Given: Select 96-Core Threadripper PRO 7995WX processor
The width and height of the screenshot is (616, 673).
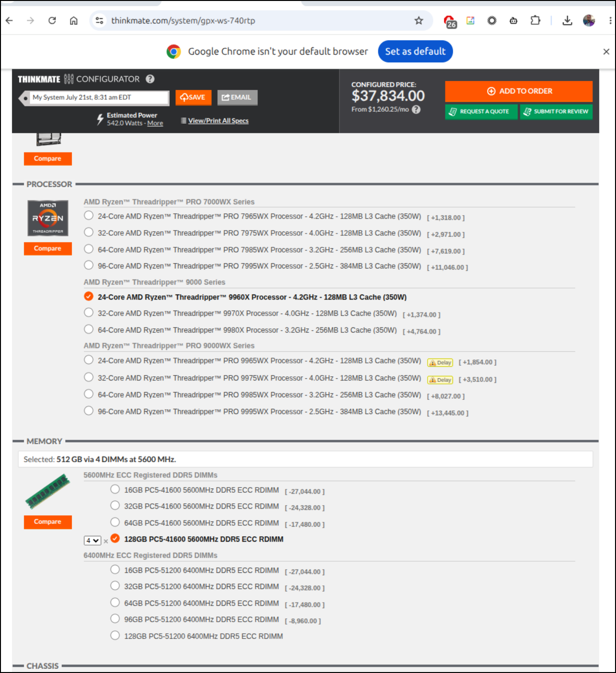Looking at the screenshot, I should (89, 266).
